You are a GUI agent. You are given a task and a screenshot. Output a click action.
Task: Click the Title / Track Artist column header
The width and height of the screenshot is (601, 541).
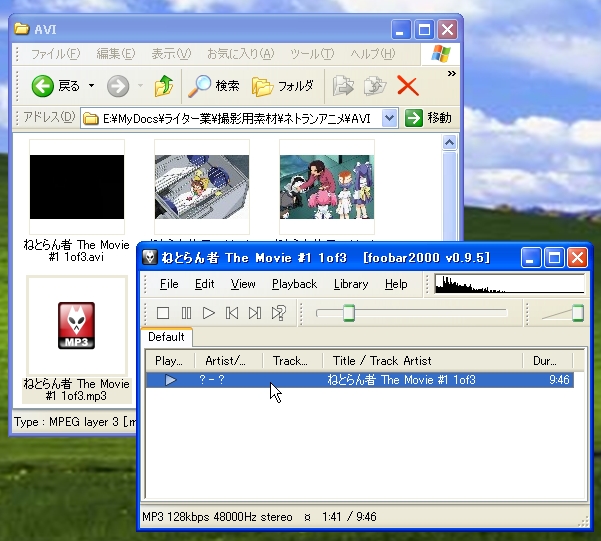coord(423,361)
